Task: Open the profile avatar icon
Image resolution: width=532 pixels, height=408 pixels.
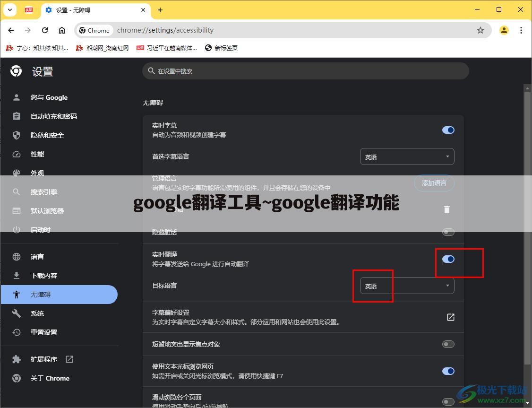Action: (504, 30)
